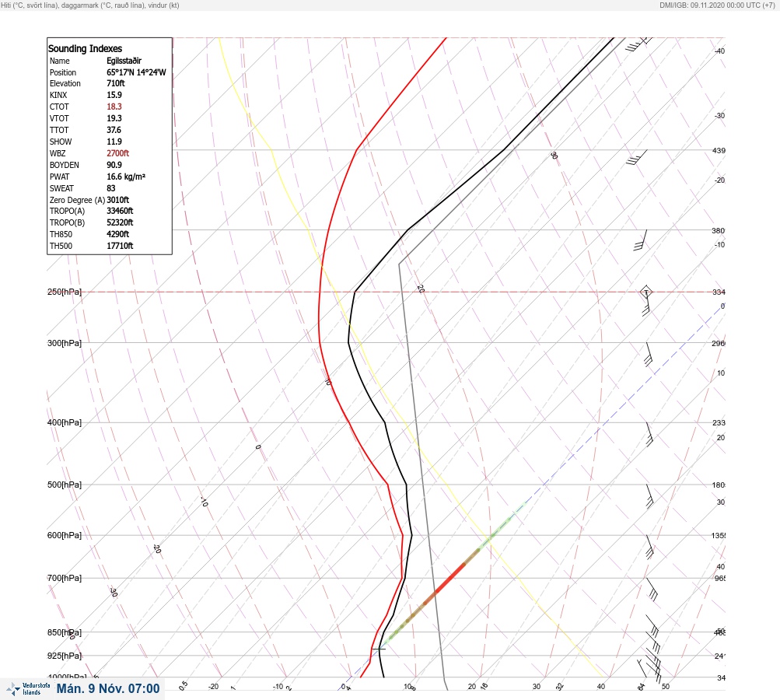Click the Sounding Indexes title
The width and height of the screenshot is (780, 700).
tap(85, 48)
